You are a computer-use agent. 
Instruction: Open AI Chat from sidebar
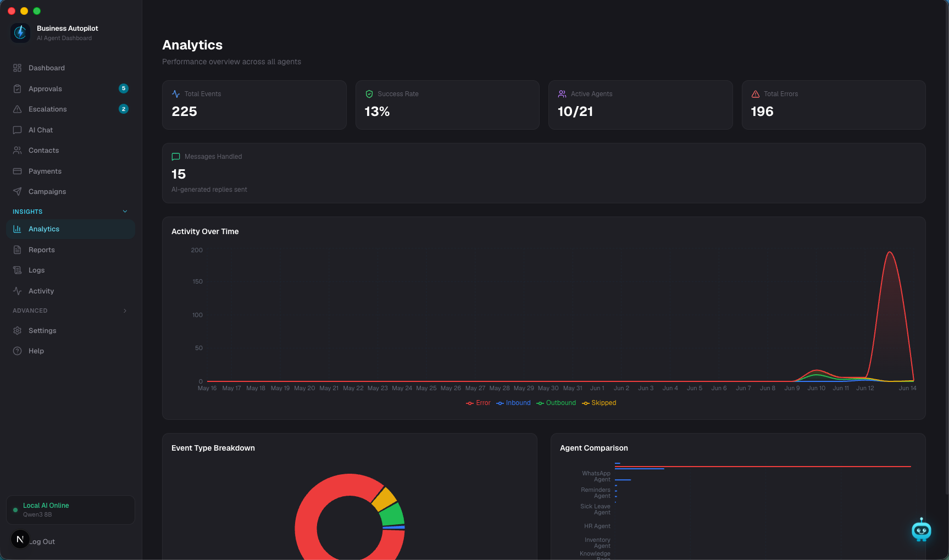(x=70, y=130)
